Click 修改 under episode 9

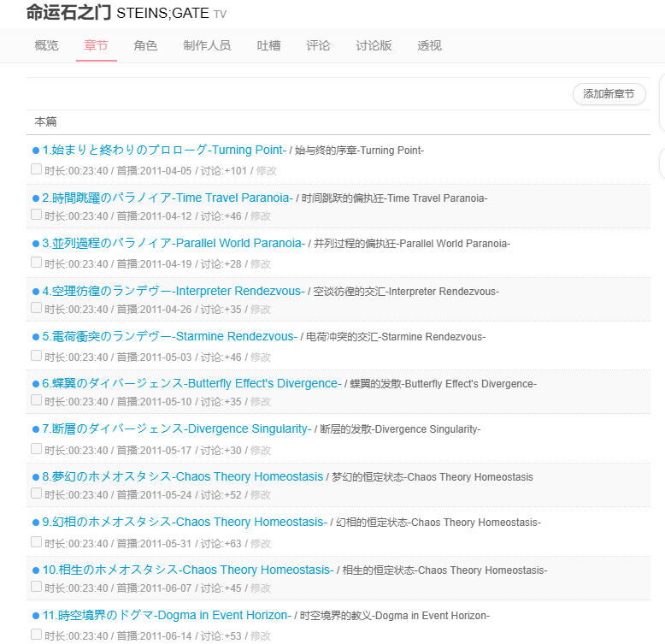tap(261, 544)
